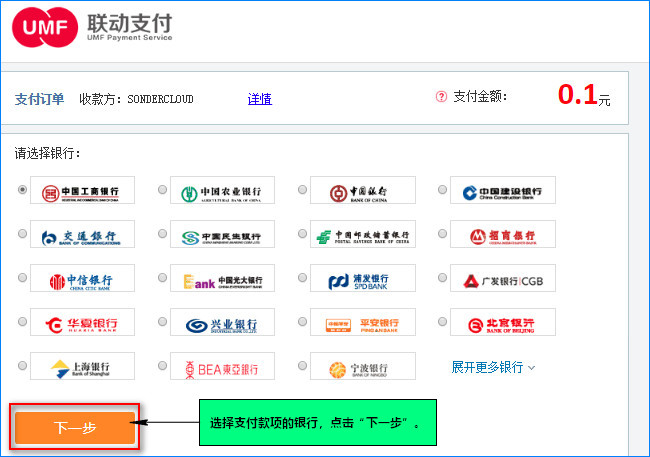Viewport: 650px width, 457px height.
Task: Select the 中国邮政储蓄银行 logo tile
Action: pos(363,234)
